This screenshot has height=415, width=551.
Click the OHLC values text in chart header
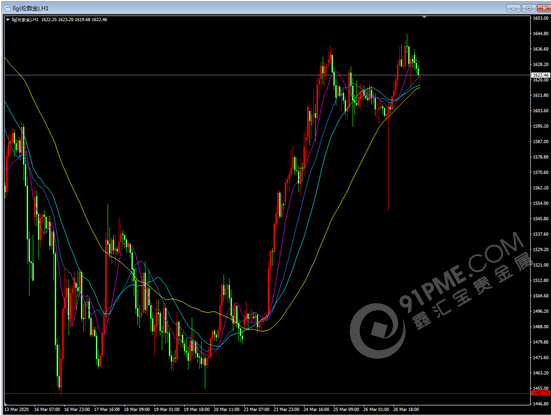tap(74, 20)
